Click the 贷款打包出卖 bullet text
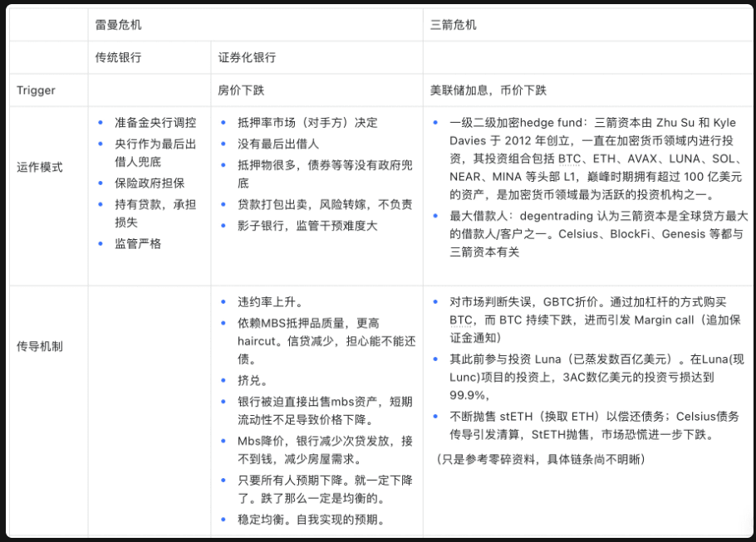The image size is (756, 542). pos(325,204)
